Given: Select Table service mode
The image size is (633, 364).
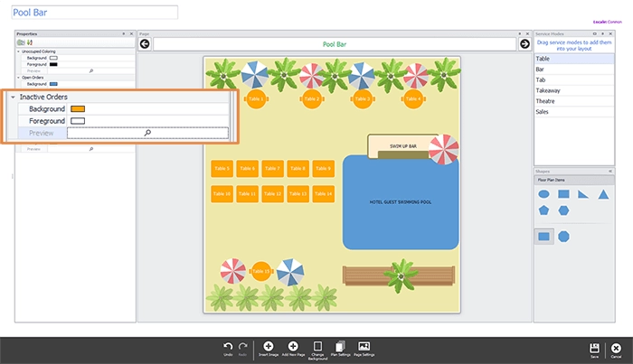Looking at the screenshot, I should click(x=574, y=59).
